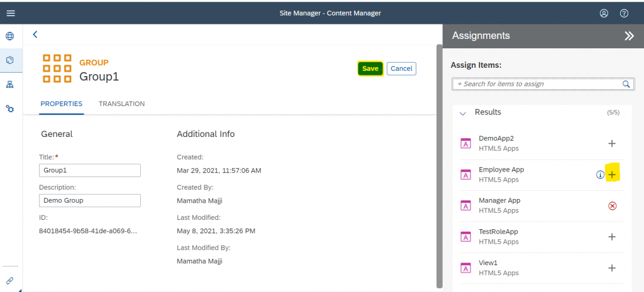Click the Results count (5/5)
Image resolution: width=644 pixels, height=292 pixels.
coord(613,112)
